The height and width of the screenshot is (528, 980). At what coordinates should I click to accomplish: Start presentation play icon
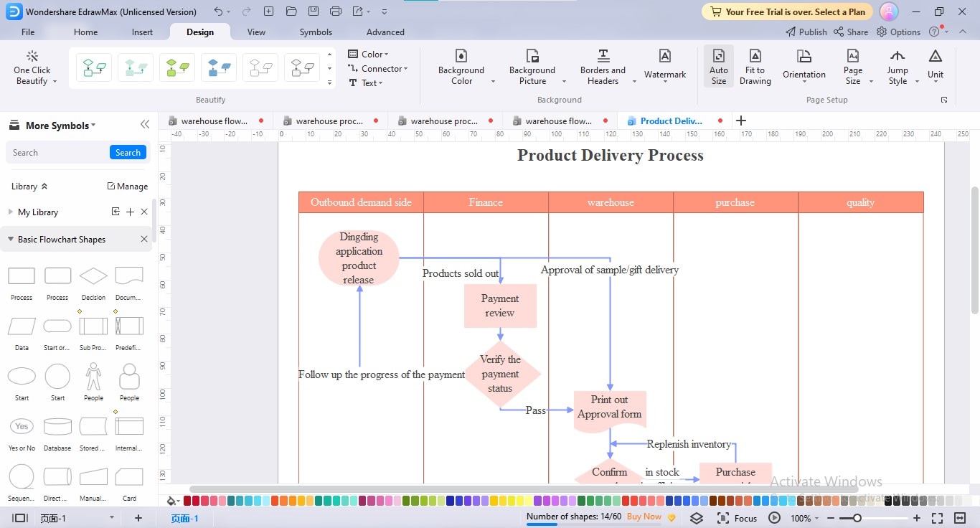[x=774, y=518]
